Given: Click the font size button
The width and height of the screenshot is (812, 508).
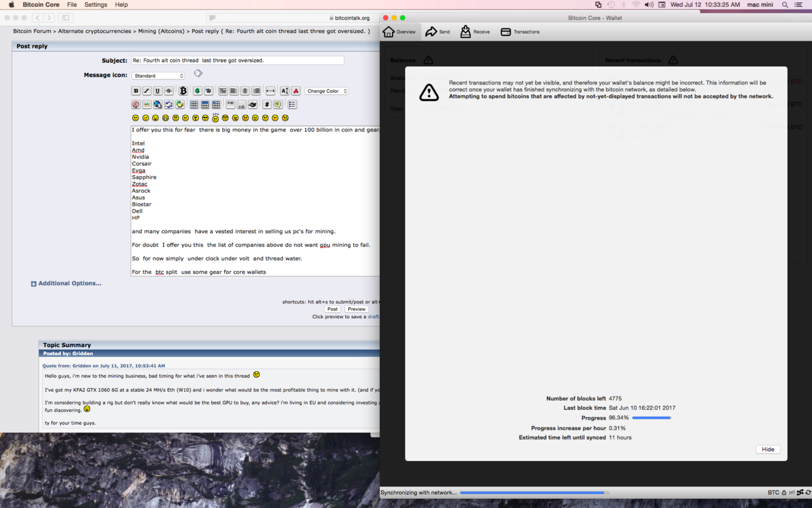Looking at the screenshot, I should tap(285, 91).
